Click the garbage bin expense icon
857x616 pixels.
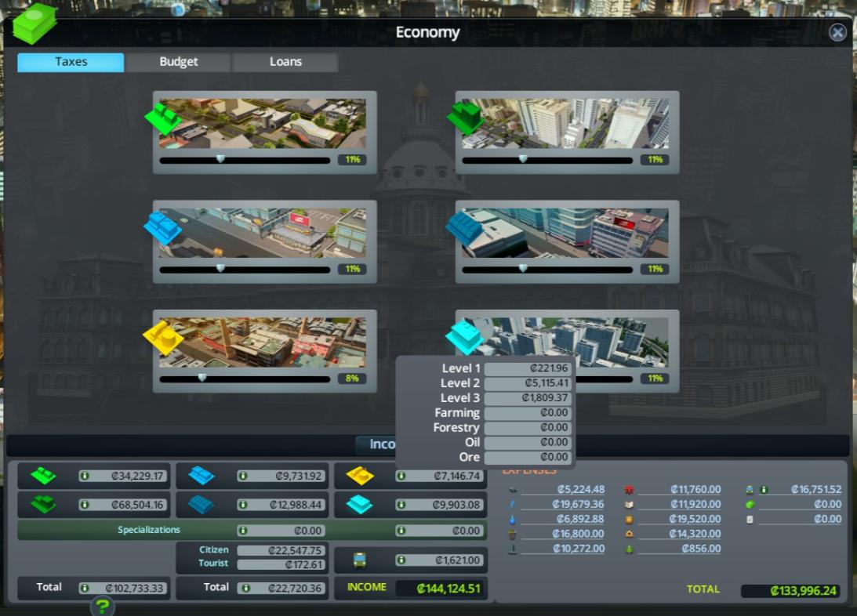510,533
